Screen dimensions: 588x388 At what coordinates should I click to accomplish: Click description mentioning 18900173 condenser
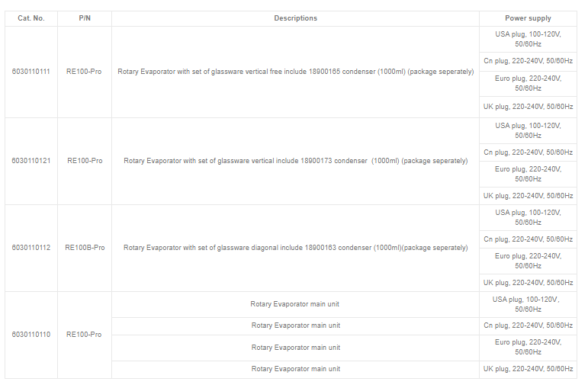click(295, 161)
